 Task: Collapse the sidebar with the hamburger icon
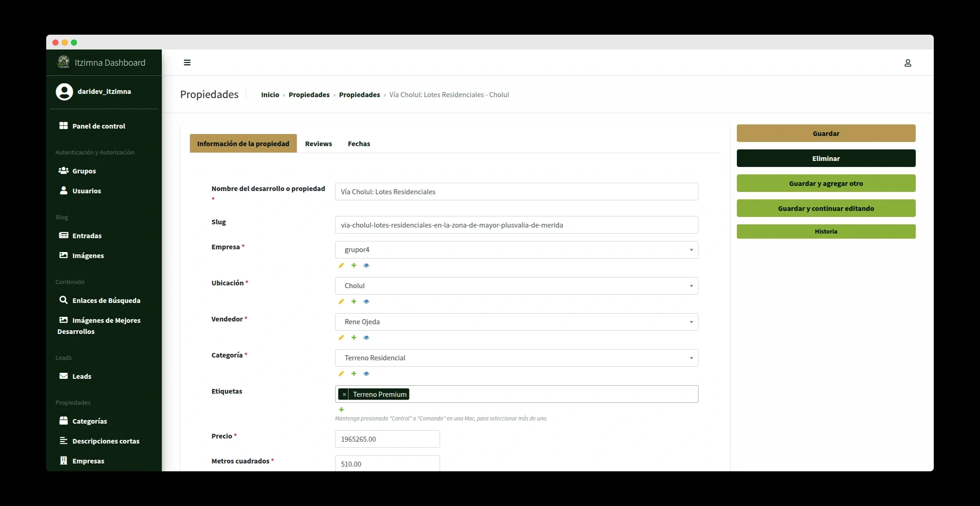(187, 62)
